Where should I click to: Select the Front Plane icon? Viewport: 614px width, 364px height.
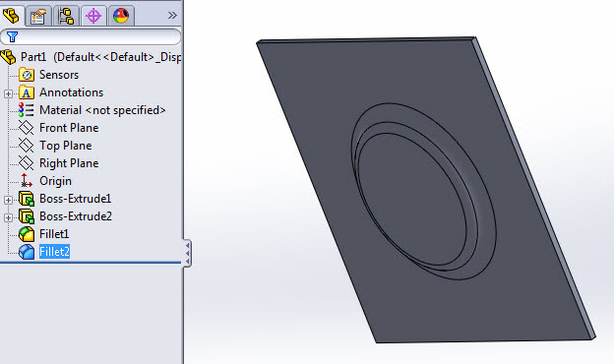pyautogui.click(x=27, y=128)
